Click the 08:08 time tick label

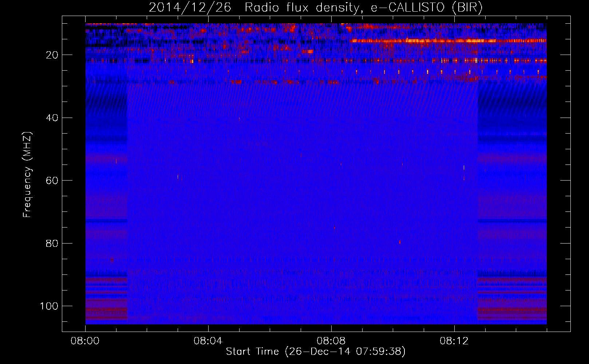pyautogui.click(x=331, y=341)
